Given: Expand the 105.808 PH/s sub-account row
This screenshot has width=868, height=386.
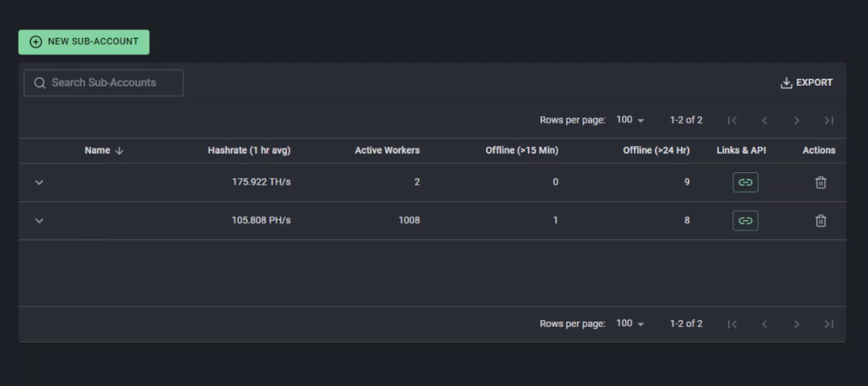Looking at the screenshot, I should click(x=39, y=221).
